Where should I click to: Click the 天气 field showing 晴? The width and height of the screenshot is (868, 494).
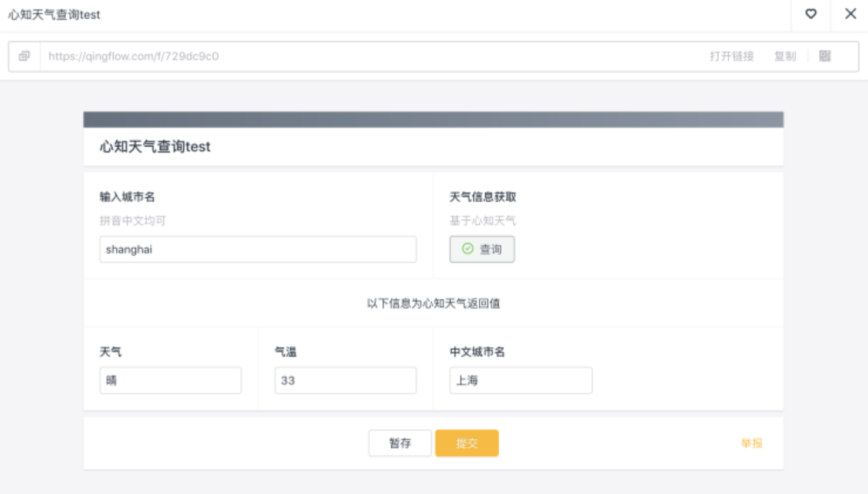(x=170, y=380)
